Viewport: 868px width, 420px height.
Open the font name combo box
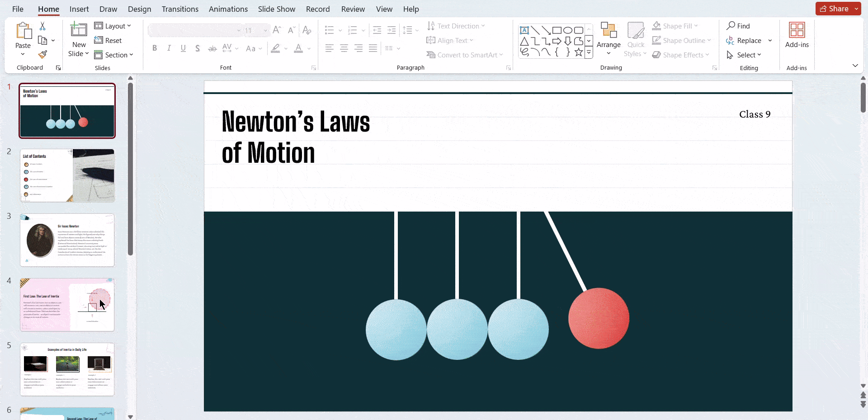(x=195, y=30)
